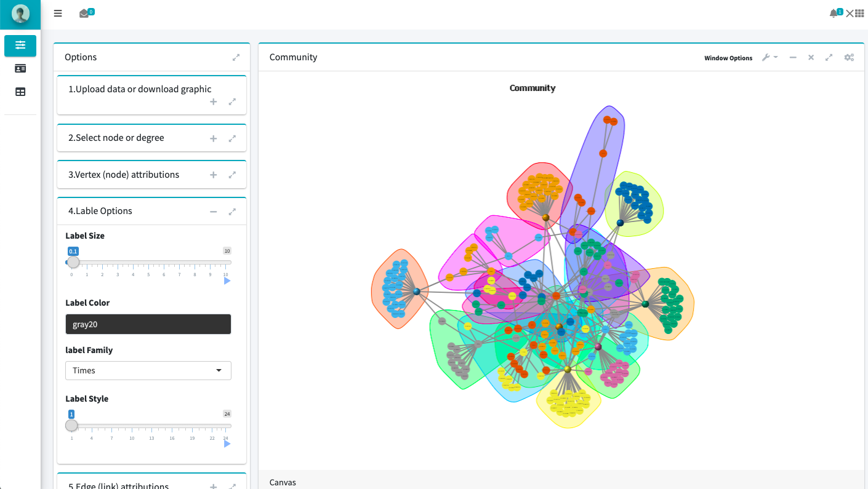Click the Label Size slider handle
This screenshot has width=868, height=489.
[73, 262]
